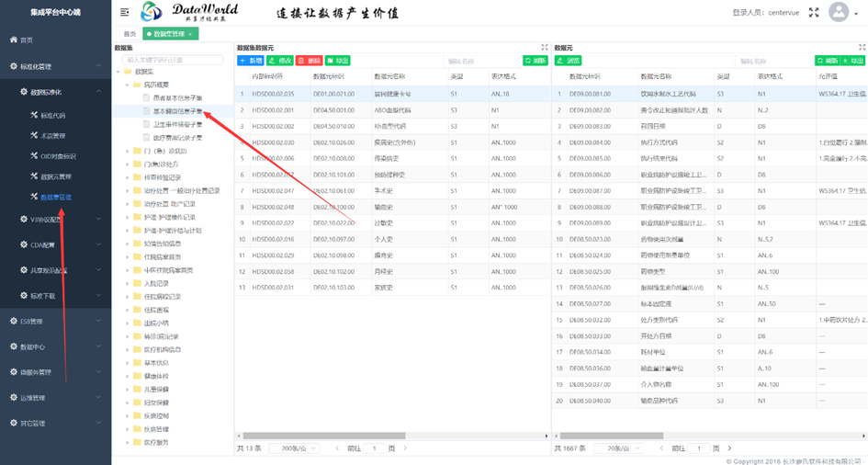Switch to the 首页 tab
Viewport: 868px width, 465px height.
click(x=130, y=34)
